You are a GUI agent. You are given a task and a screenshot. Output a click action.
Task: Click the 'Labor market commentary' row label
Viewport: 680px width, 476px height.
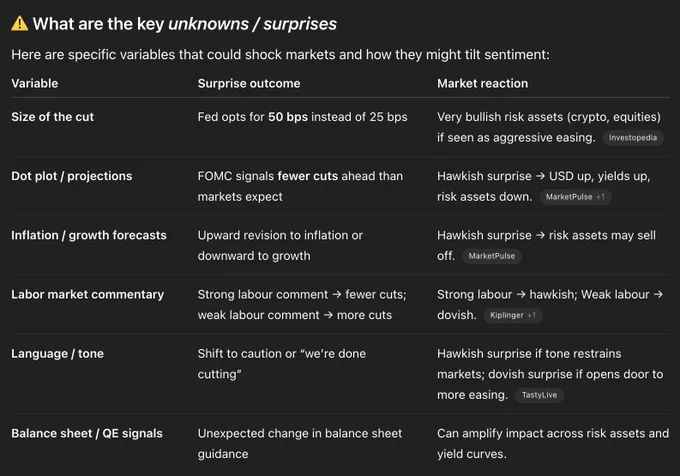point(88,294)
